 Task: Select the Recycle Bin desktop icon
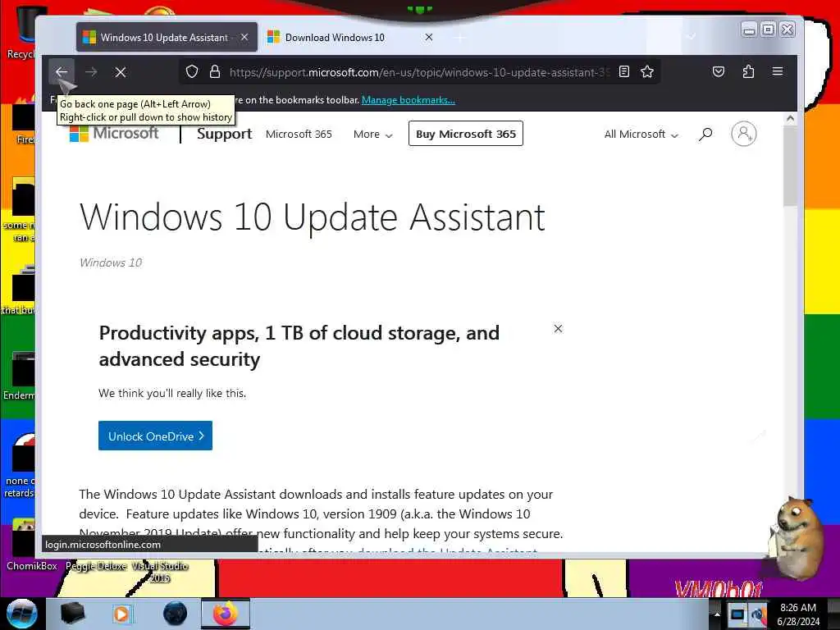click(21, 32)
